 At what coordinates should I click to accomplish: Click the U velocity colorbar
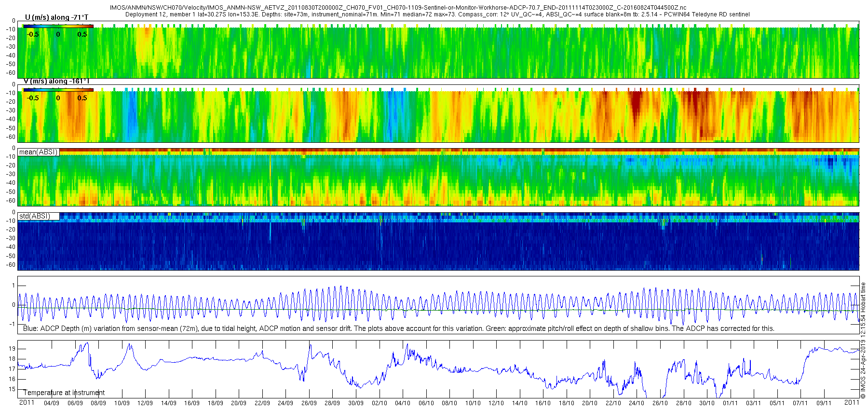coord(58,26)
